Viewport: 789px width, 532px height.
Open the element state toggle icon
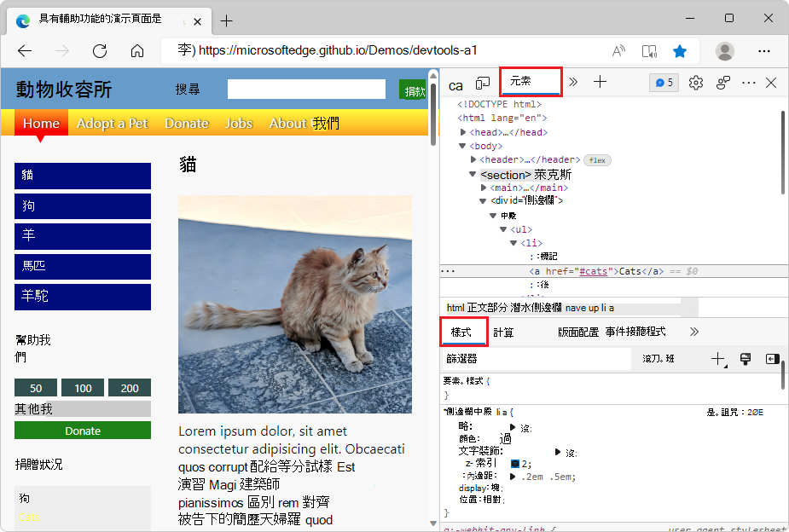click(745, 359)
